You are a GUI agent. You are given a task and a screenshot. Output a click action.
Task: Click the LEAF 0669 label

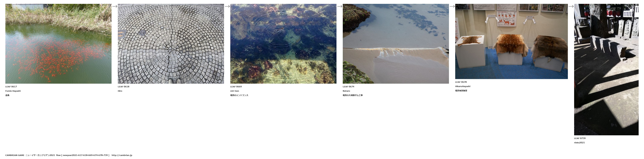point(236,87)
